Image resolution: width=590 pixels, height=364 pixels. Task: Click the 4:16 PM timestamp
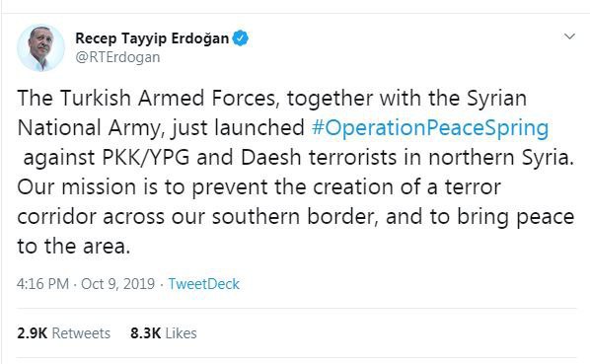tap(42, 284)
